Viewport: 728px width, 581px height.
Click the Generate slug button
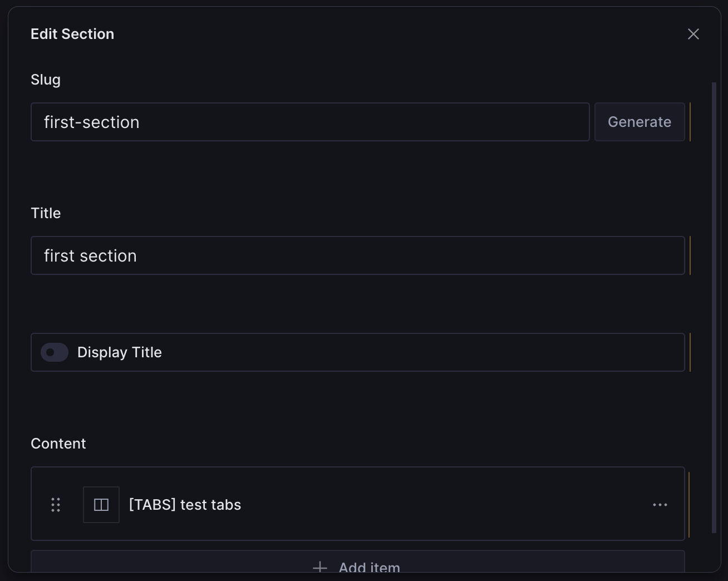[640, 122]
